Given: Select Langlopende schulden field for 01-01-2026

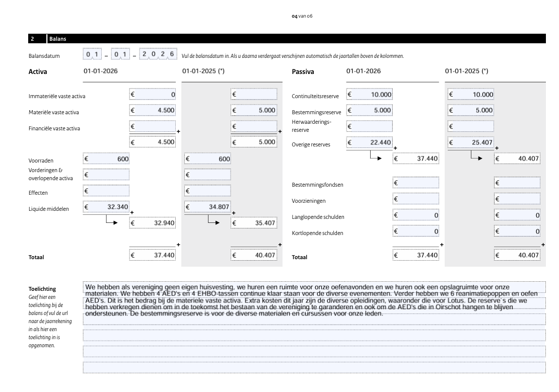Looking at the screenshot, I should click(x=415, y=215).
